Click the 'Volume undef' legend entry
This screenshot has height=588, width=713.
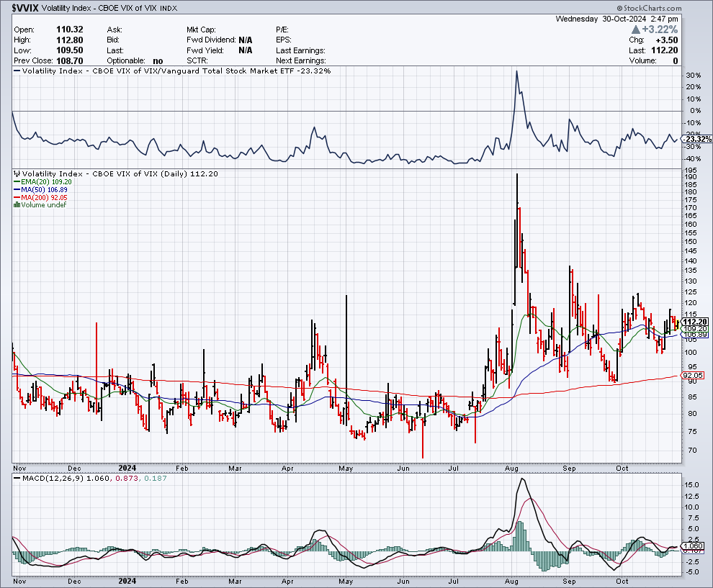(x=40, y=205)
